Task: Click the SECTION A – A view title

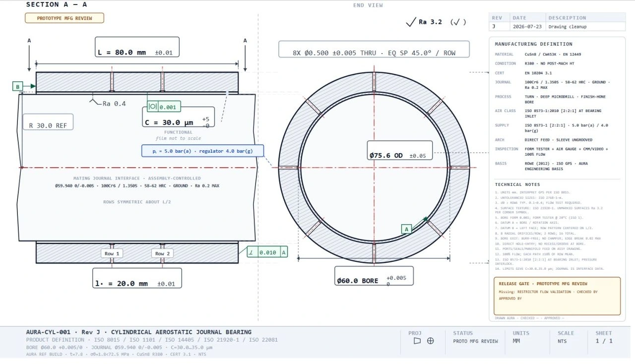Action: pos(56,4)
